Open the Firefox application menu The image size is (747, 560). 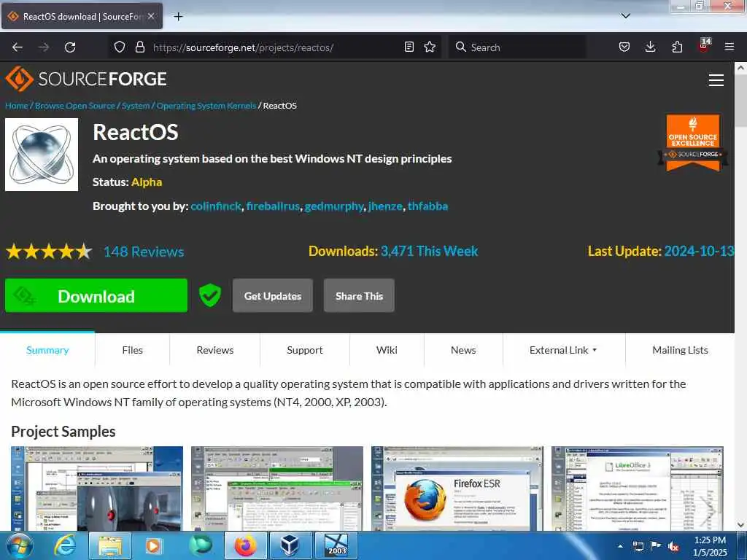pos(729,47)
